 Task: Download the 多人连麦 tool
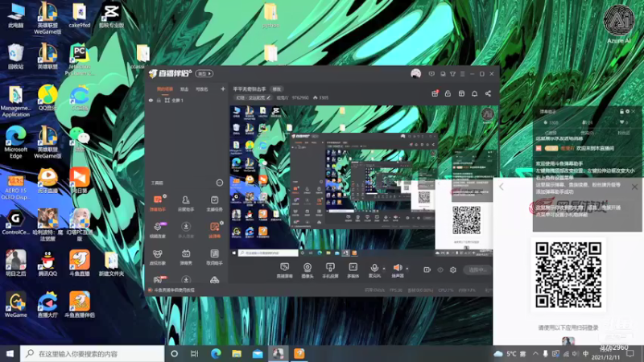186,230
